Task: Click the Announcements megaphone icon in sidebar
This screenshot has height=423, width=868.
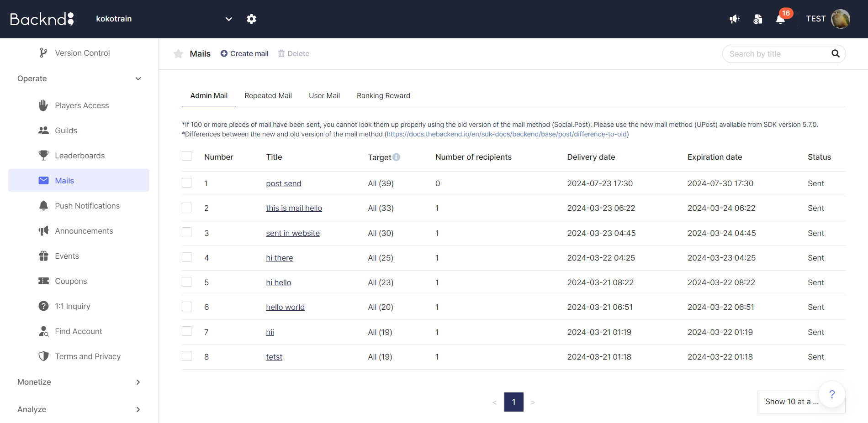Action: [43, 231]
